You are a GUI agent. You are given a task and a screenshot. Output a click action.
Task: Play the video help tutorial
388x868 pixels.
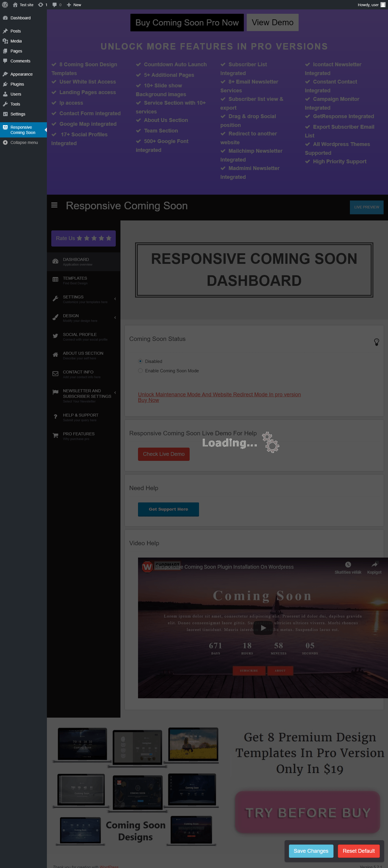pyautogui.click(x=263, y=628)
